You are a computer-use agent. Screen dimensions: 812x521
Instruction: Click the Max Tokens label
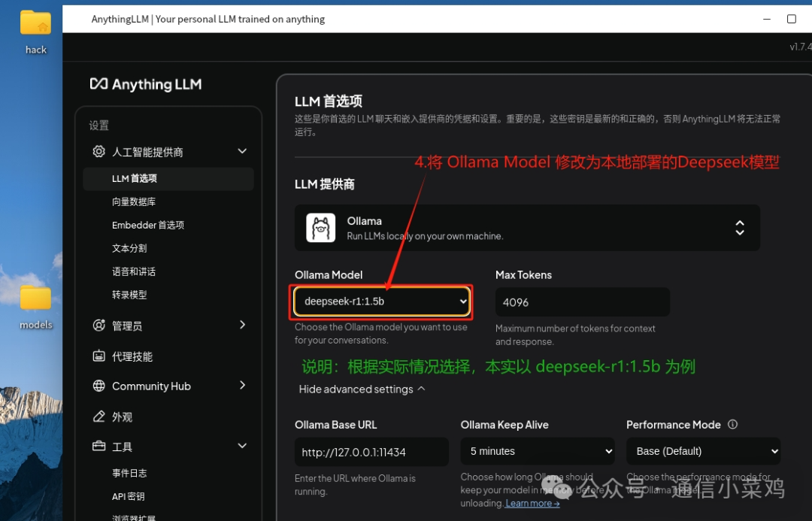pos(523,275)
